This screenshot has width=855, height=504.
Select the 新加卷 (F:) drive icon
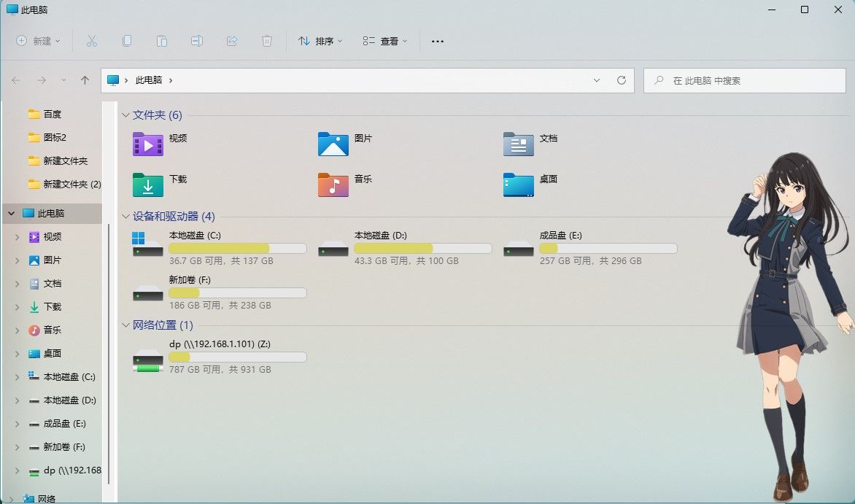click(x=148, y=293)
